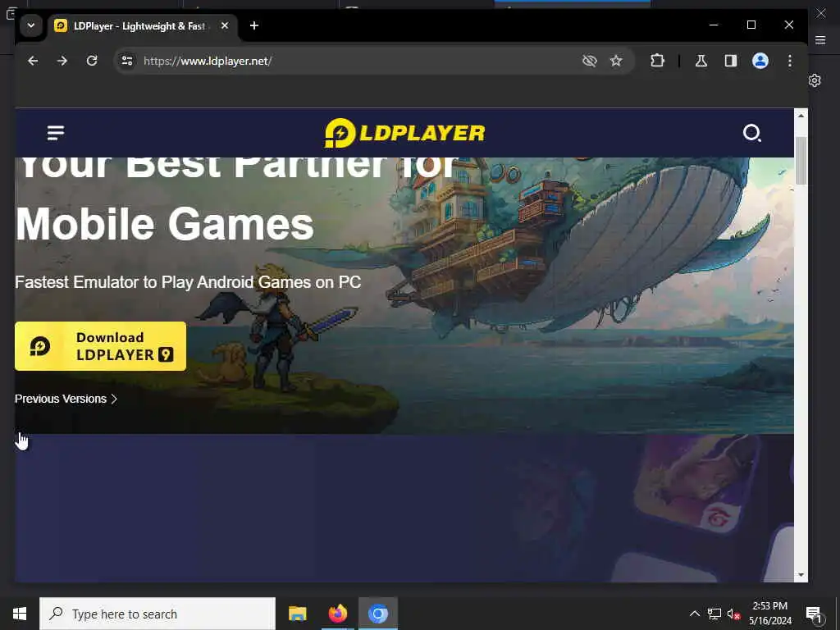The image size is (840, 630).
Task: Maximize the Chrome window
Action: pyautogui.click(x=751, y=25)
